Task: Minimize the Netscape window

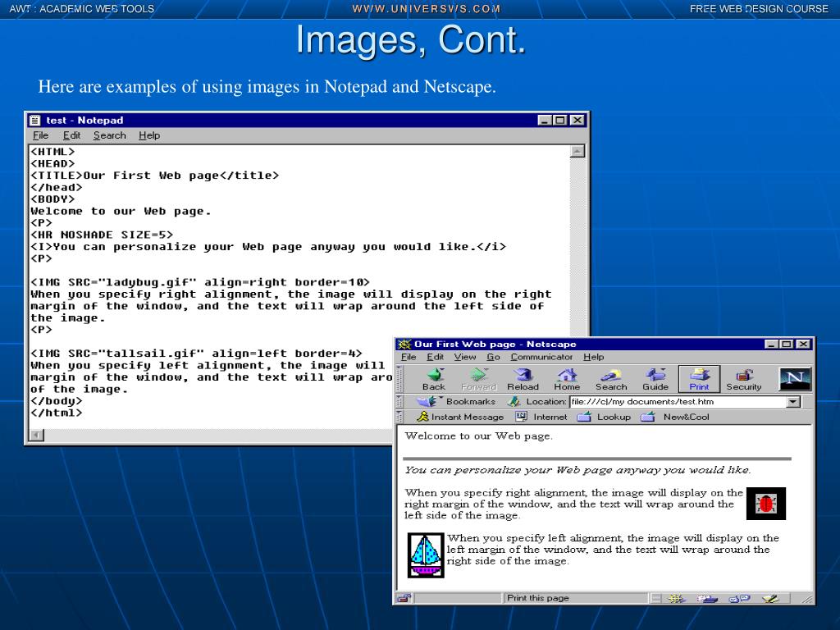Action: [x=771, y=344]
